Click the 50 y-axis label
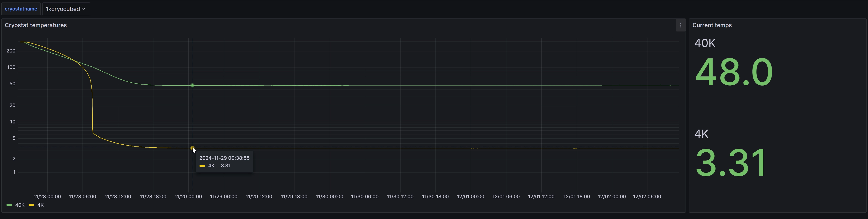The width and height of the screenshot is (868, 219). pos(13,84)
